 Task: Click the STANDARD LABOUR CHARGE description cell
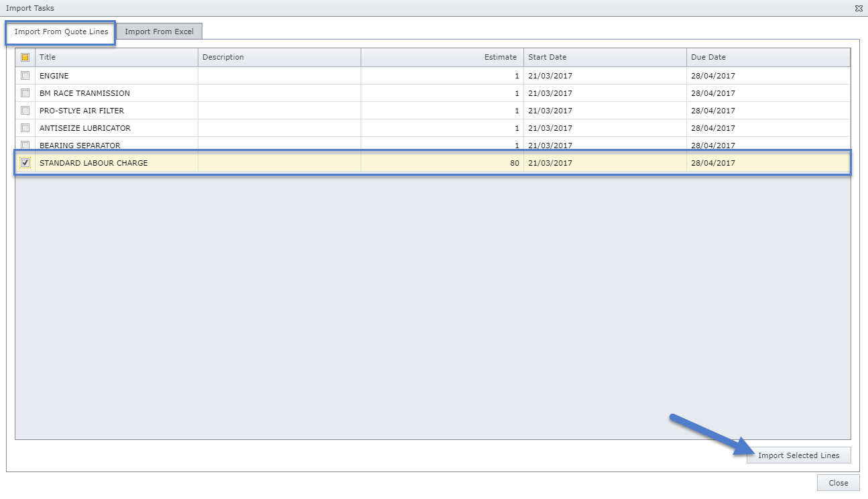click(x=279, y=163)
